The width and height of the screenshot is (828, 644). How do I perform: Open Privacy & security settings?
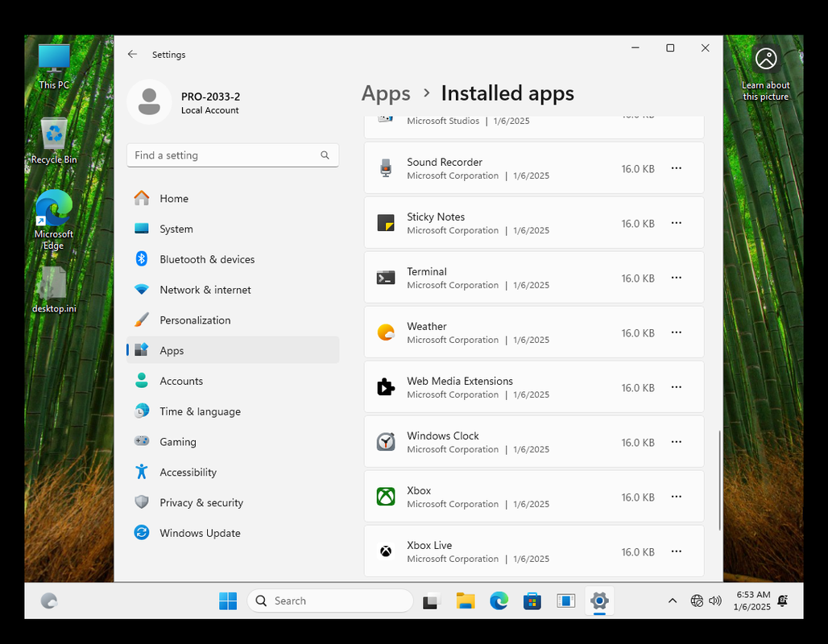click(233, 503)
